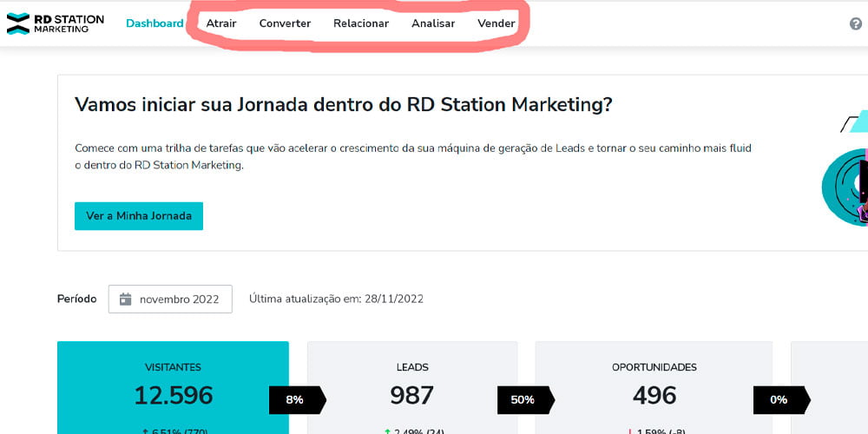Open the novembro 2022 period picker
Image resolution: width=868 pixels, height=434 pixels.
point(170,299)
